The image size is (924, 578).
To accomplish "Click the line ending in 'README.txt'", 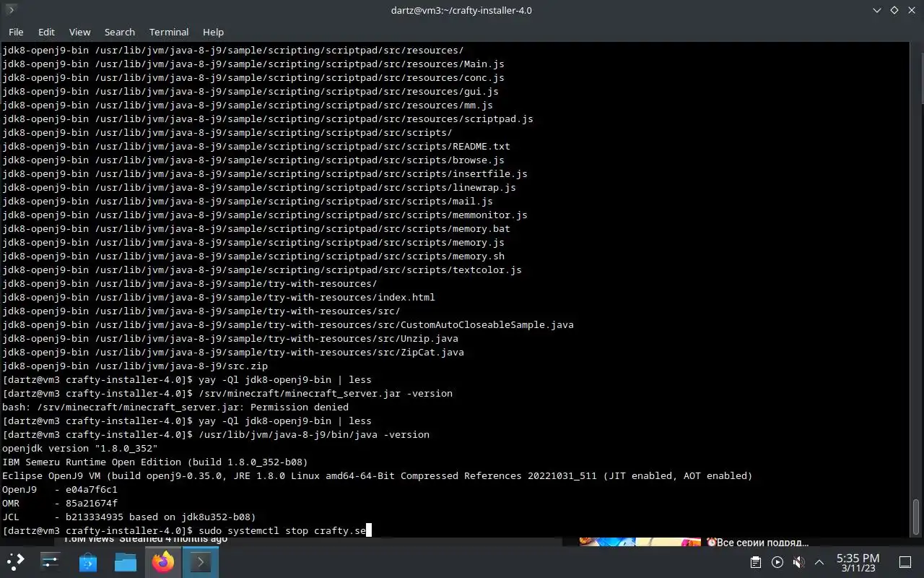I will click(x=256, y=147).
